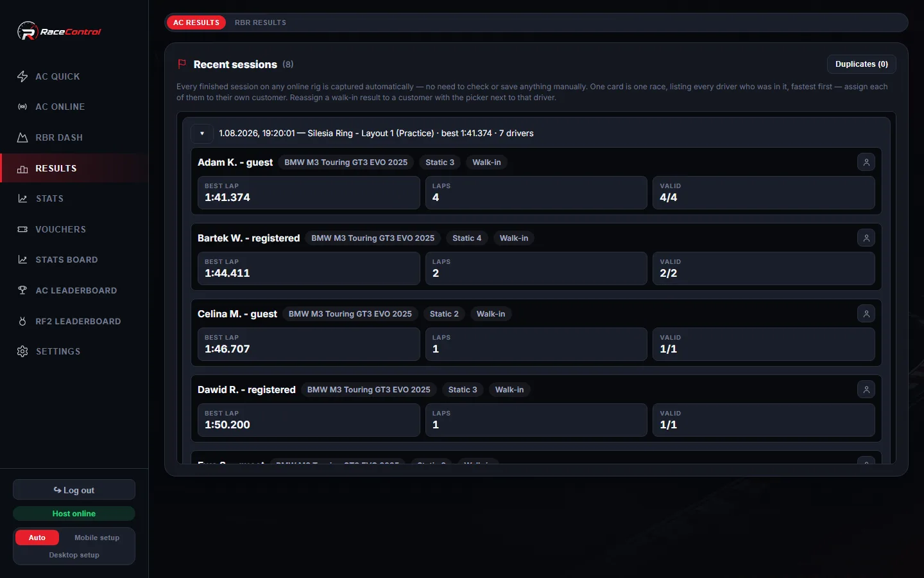Click the Bartek W. - registered driver name
Image resolution: width=924 pixels, height=578 pixels.
click(248, 238)
